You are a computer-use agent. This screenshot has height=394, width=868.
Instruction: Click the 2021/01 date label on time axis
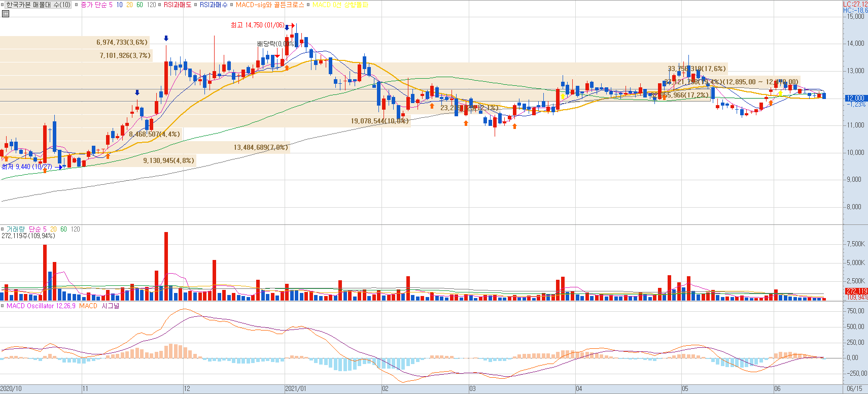coord(296,389)
